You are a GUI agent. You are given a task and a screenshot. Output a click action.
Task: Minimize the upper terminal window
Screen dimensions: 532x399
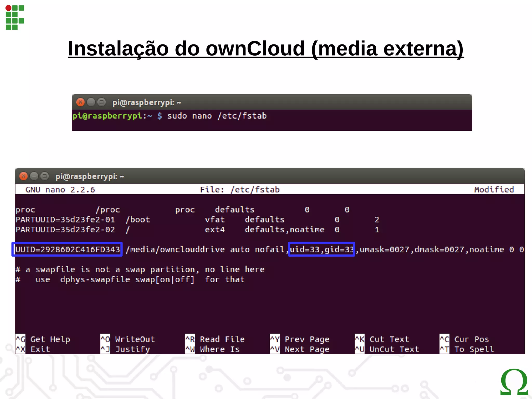pos(91,102)
